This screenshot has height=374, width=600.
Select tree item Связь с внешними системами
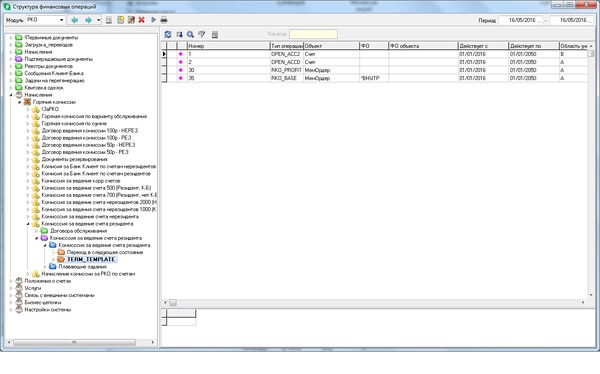tap(59, 295)
